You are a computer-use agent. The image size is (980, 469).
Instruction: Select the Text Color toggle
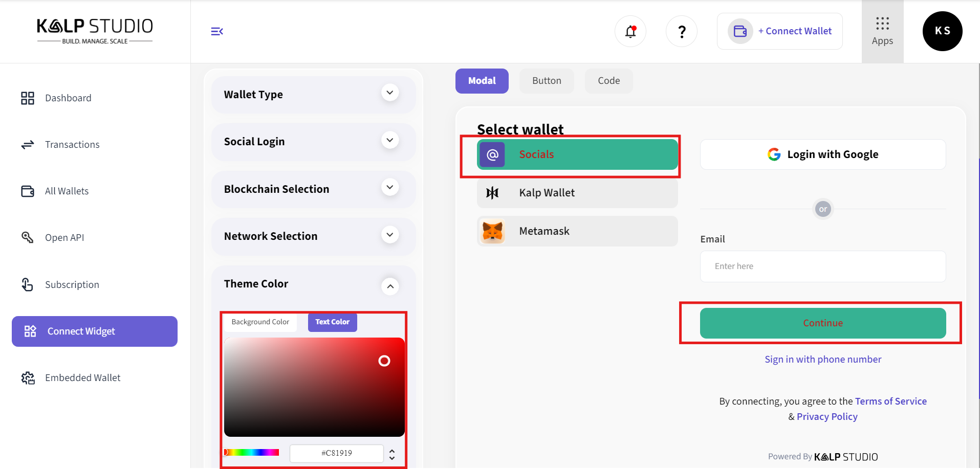pos(332,322)
